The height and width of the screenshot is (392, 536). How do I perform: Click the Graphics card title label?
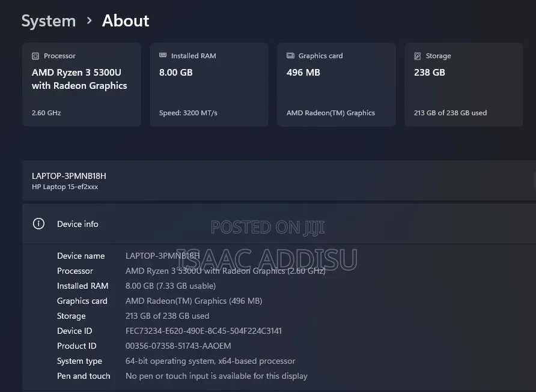[320, 56]
